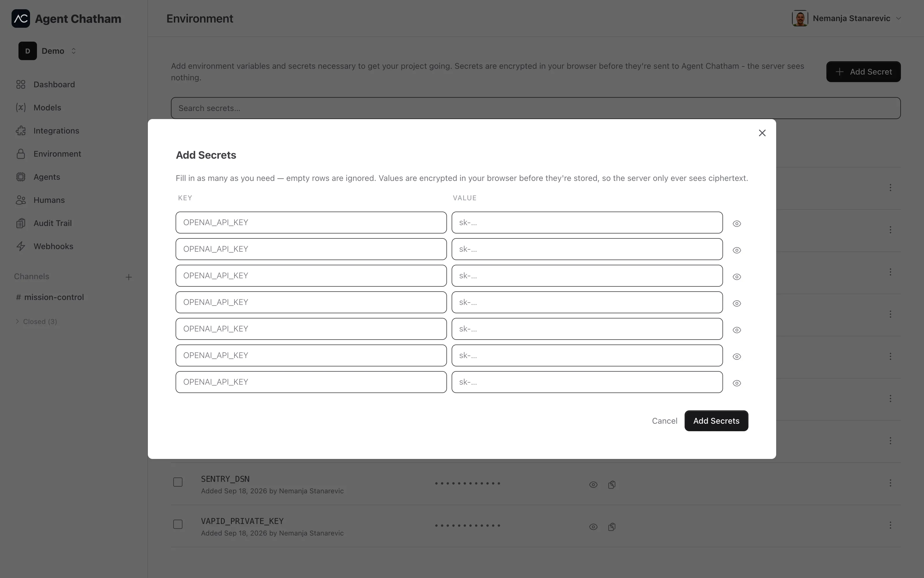The image size is (924, 578).
Task: Click the Agent Chatham logo icon
Action: click(x=21, y=18)
